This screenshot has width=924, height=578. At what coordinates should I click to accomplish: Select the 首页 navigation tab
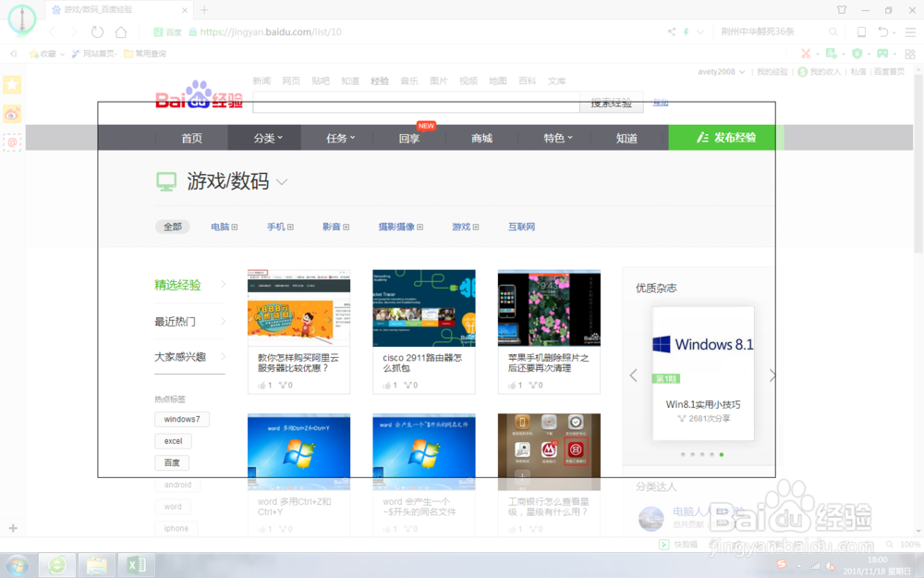click(191, 138)
